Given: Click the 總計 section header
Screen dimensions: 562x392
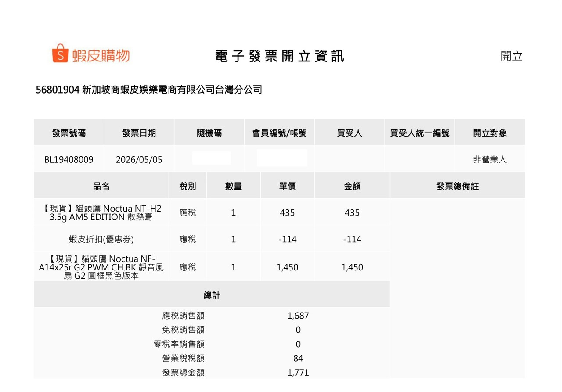Looking at the screenshot, I should click(x=212, y=295).
